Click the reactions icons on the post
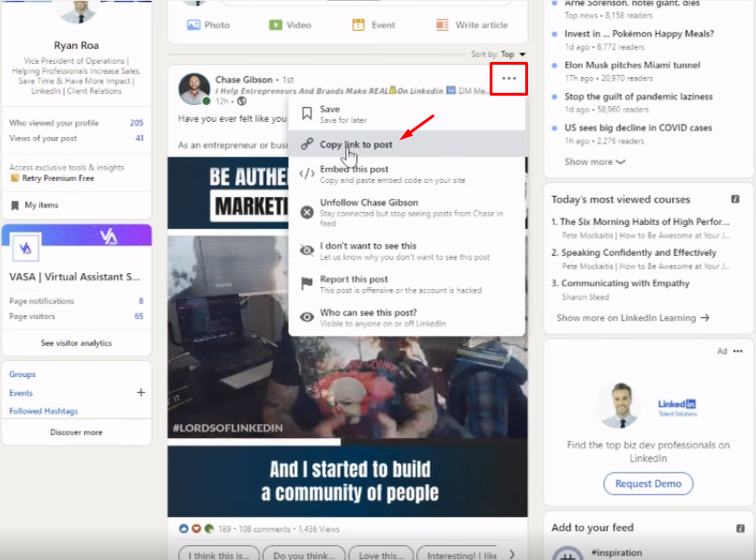This screenshot has width=756, height=560. pyautogui.click(x=196, y=529)
